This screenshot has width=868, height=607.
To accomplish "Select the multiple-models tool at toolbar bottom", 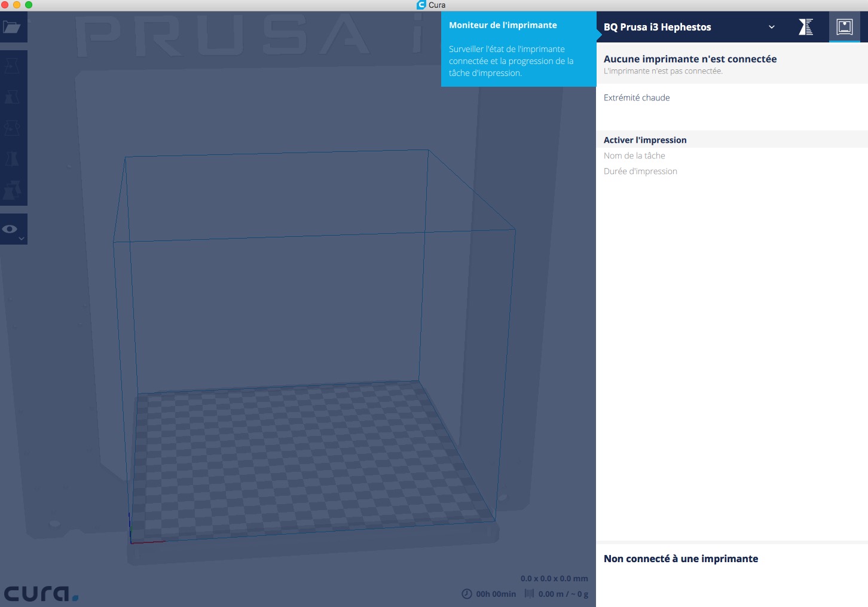I will pyautogui.click(x=12, y=190).
